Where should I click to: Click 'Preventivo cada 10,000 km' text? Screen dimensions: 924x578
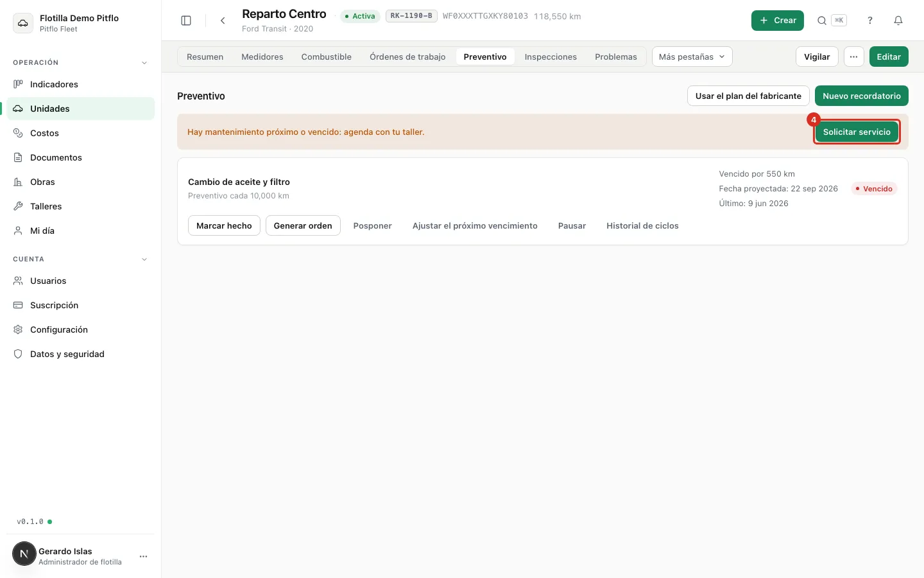[239, 196]
